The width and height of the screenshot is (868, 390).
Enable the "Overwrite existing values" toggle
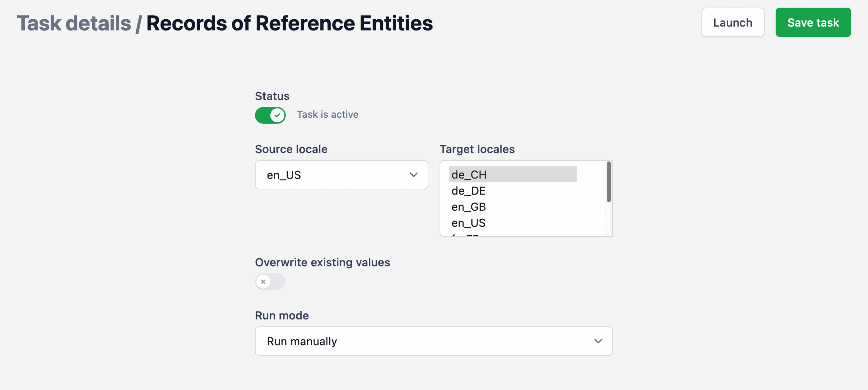270,282
